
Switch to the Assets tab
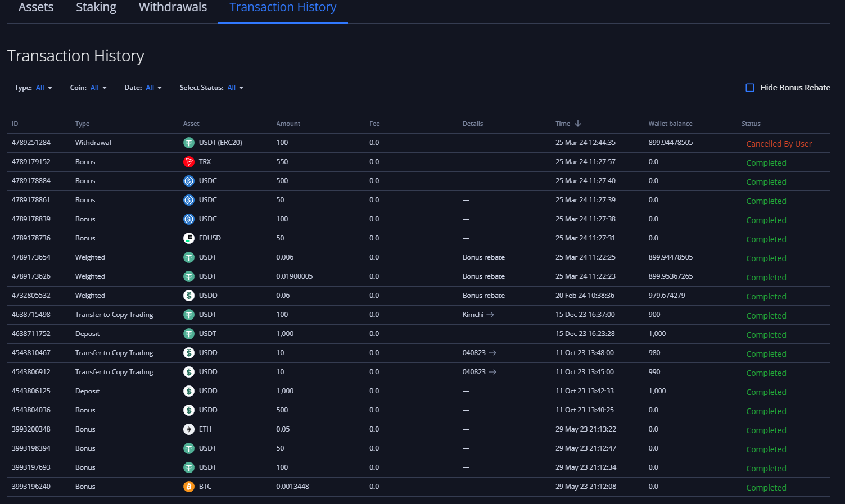(36, 8)
